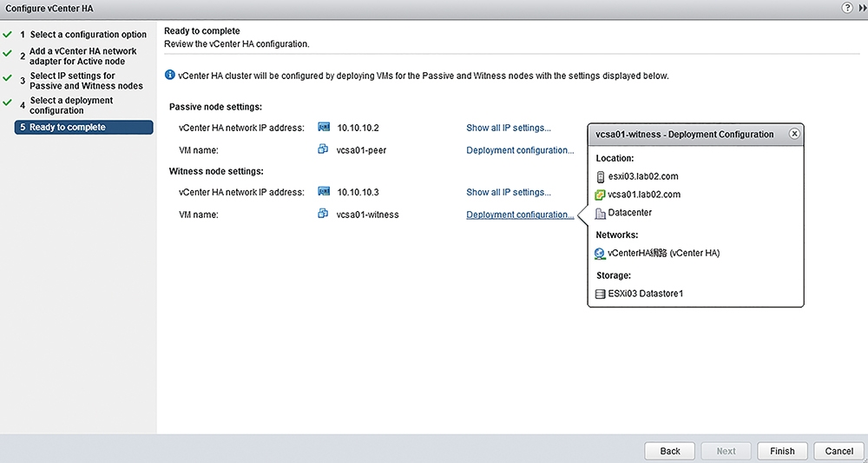Click the blue info icon
This screenshot has width=868, height=463.
(x=170, y=75)
